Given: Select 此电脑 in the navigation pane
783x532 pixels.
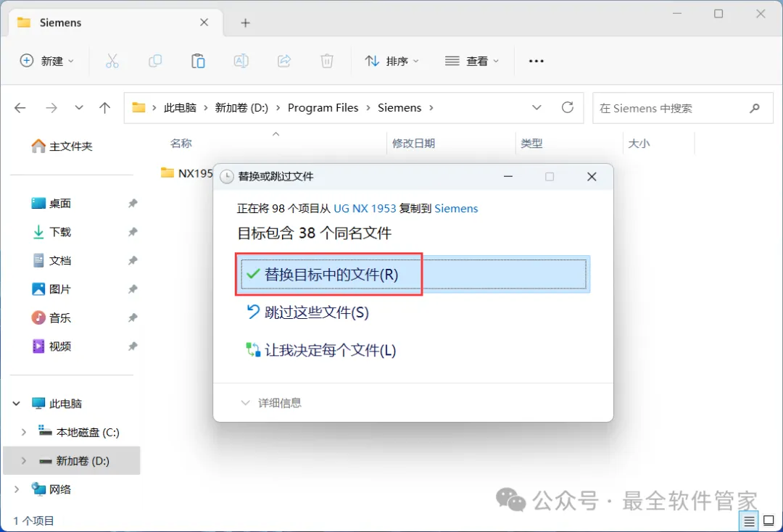Looking at the screenshot, I should pos(57,404).
